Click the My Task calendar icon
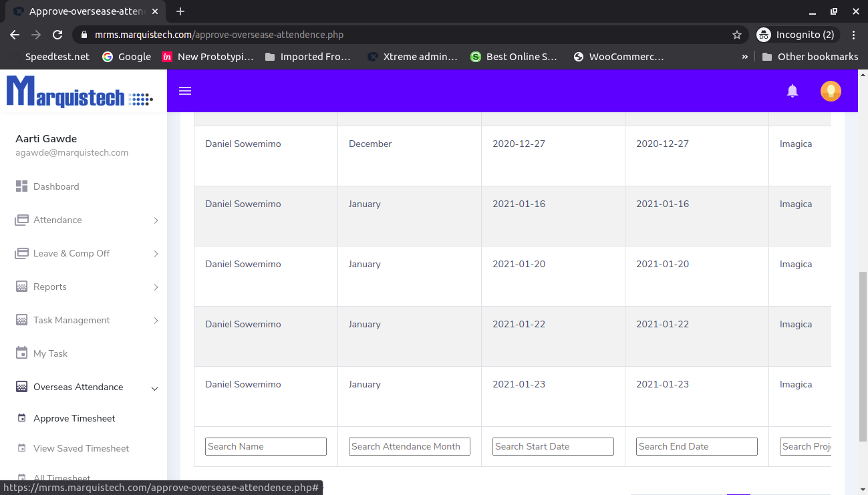This screenshot has height=495, width=868. point(21,353)
